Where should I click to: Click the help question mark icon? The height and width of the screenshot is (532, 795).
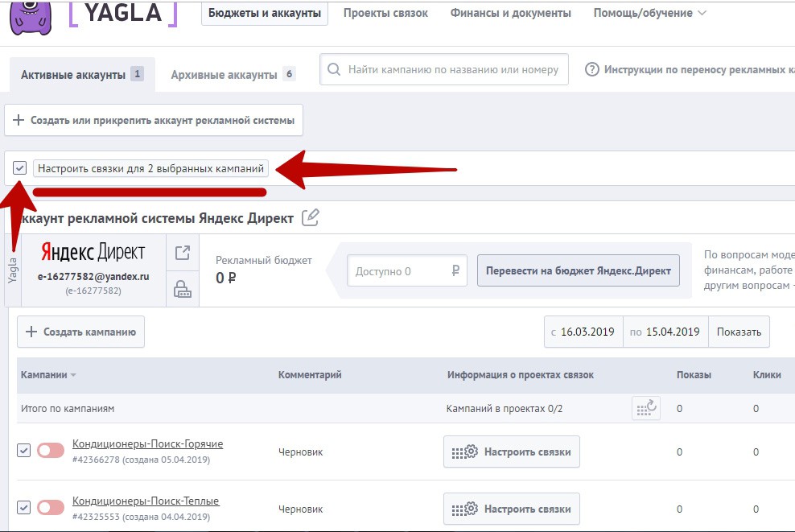(x=591, y=69)
